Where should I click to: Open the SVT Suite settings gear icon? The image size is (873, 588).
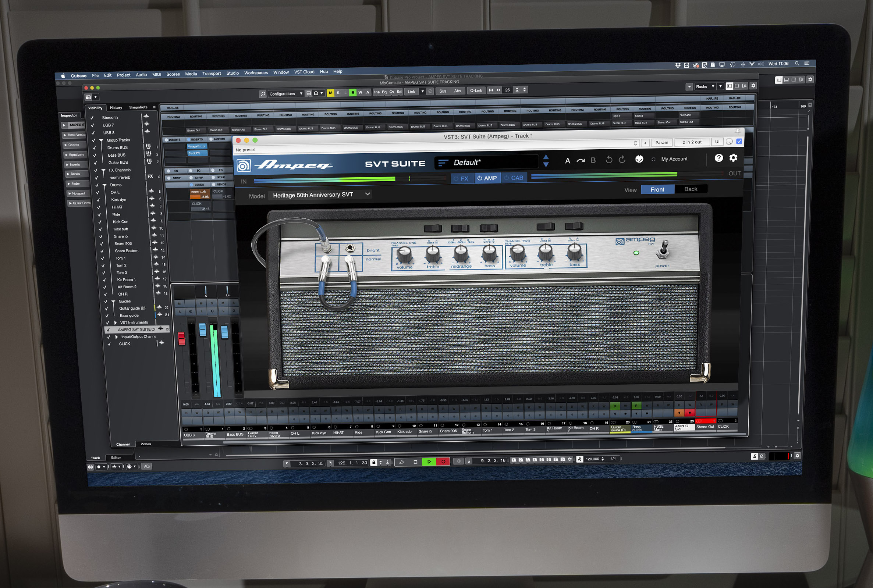734,158
